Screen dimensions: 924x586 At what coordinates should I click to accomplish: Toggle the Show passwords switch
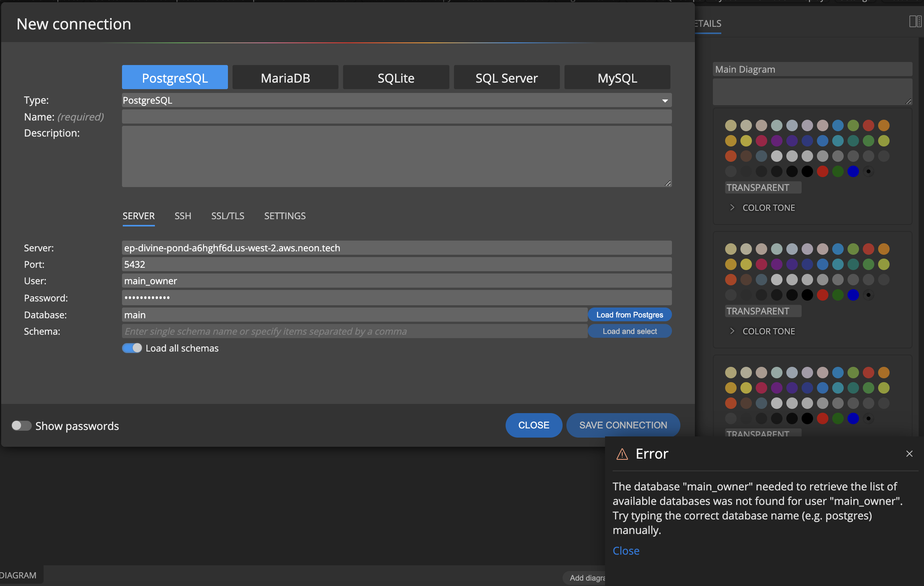[21, 425]
